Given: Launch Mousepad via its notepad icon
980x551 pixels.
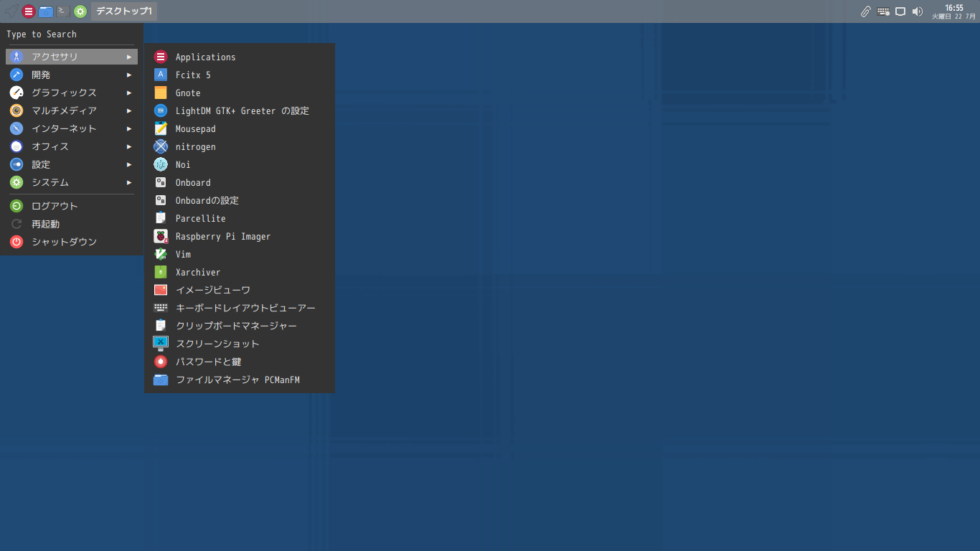Looking at the screenshot, I should [161, 128].
